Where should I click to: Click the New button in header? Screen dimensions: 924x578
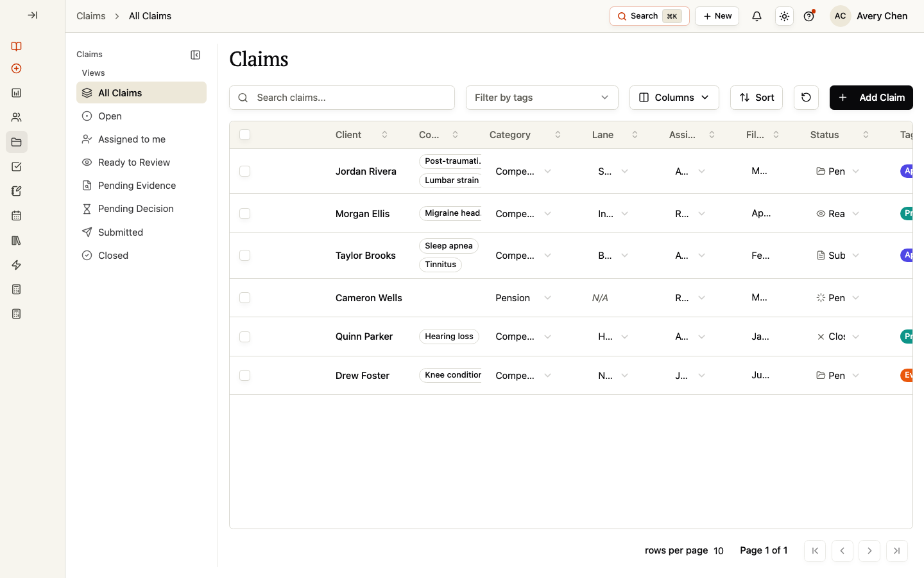click(717, 16)
